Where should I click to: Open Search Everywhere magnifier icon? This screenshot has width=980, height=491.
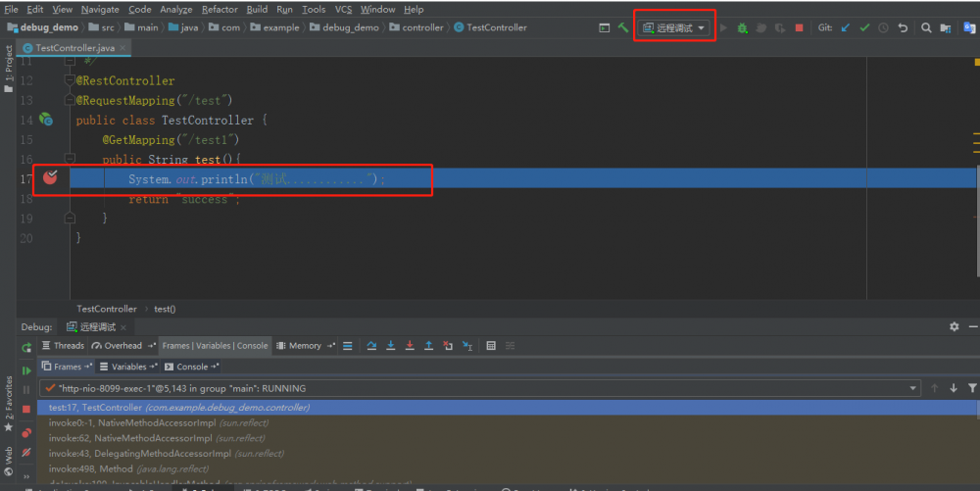(926, 27)
